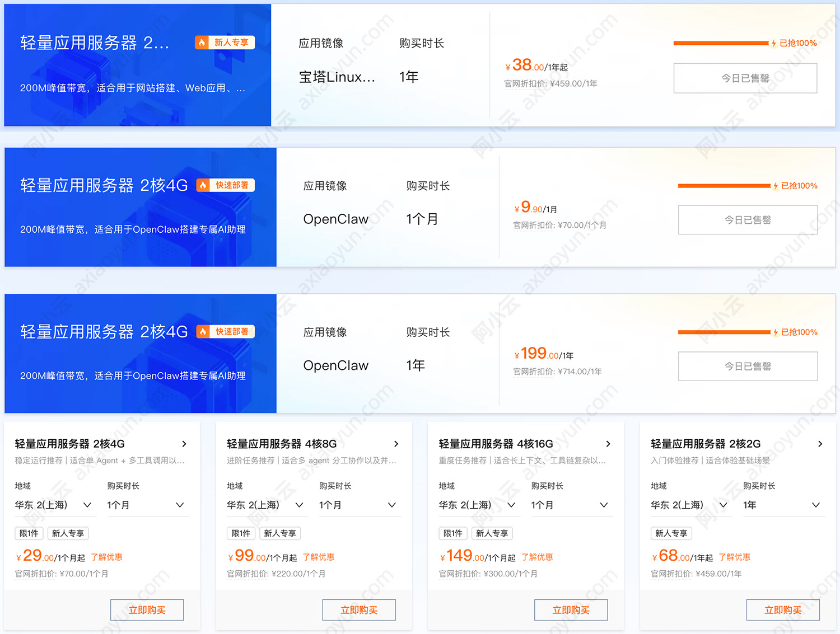Click 立即购买 on the 2核2G card
Screen dimensions: 840x634
(x=782, y=609)
